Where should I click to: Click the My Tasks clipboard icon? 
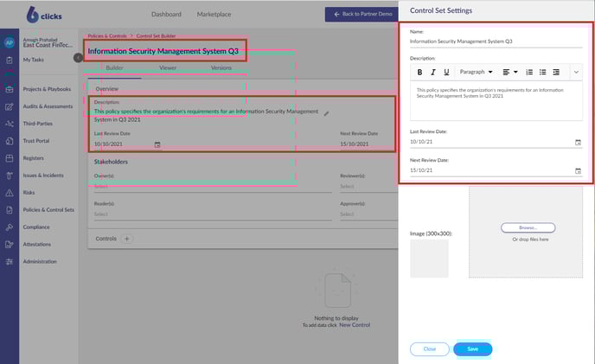click(10, 60)
